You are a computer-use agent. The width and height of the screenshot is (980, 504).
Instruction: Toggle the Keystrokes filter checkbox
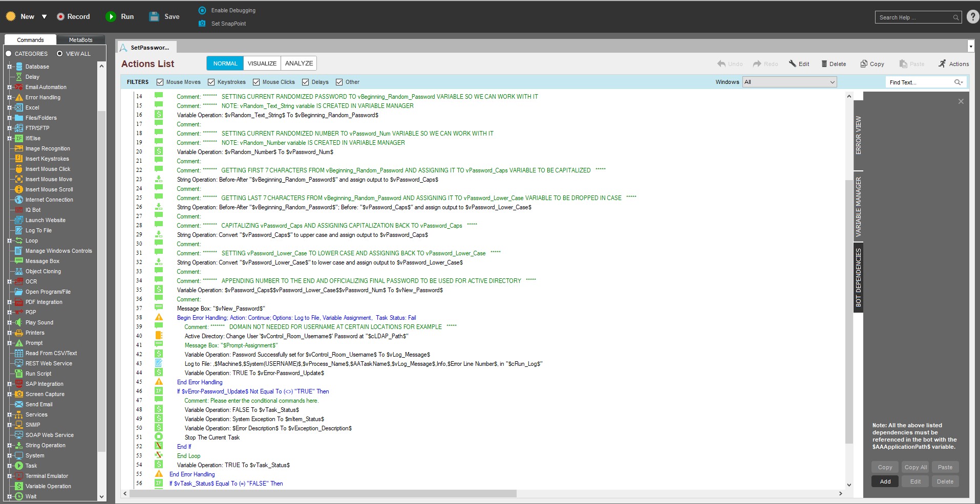(211, 82)
